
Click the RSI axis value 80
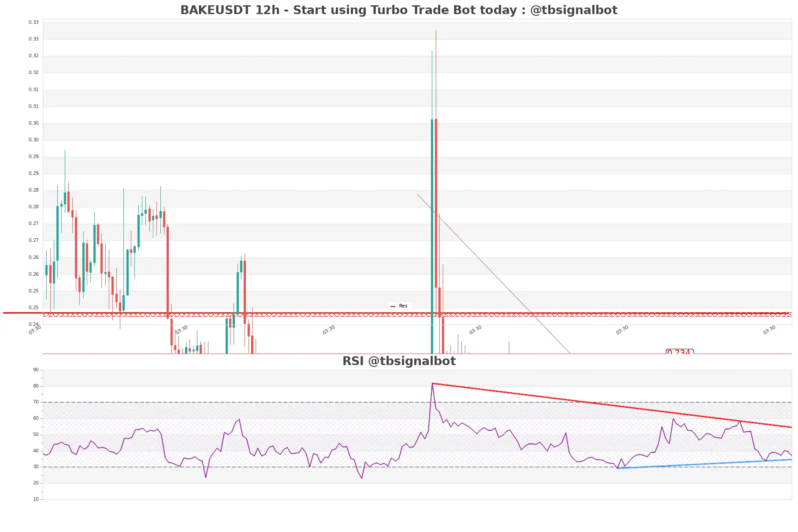[x=36, y=386]
